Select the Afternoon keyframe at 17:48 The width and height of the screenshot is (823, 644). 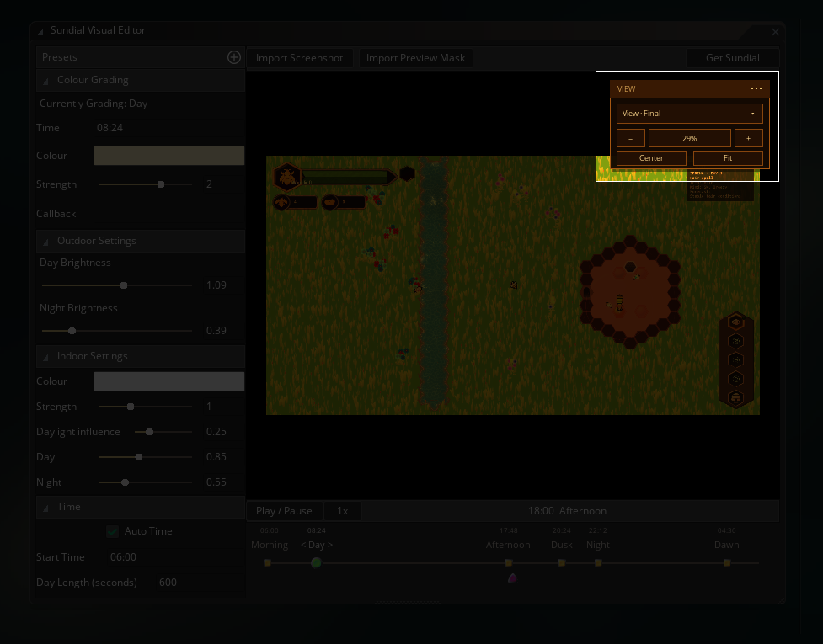tap(509, 562)
